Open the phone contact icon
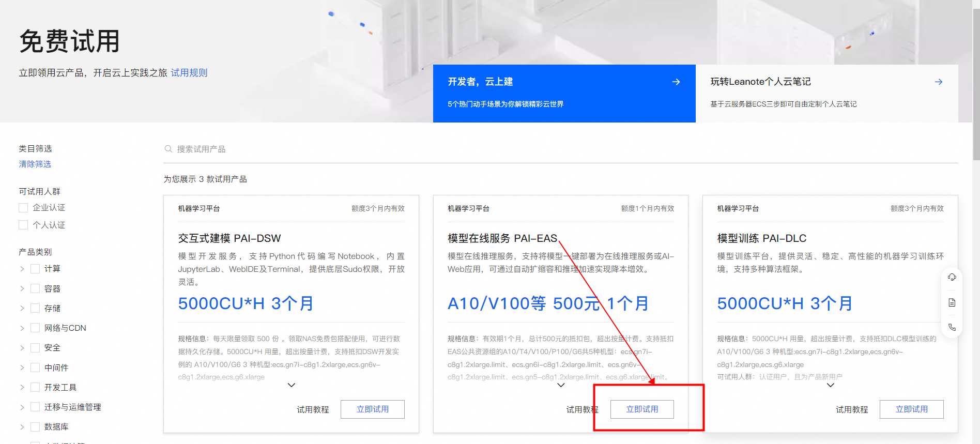980x444 pixels. pyautogui.click(x=952, y=327)
